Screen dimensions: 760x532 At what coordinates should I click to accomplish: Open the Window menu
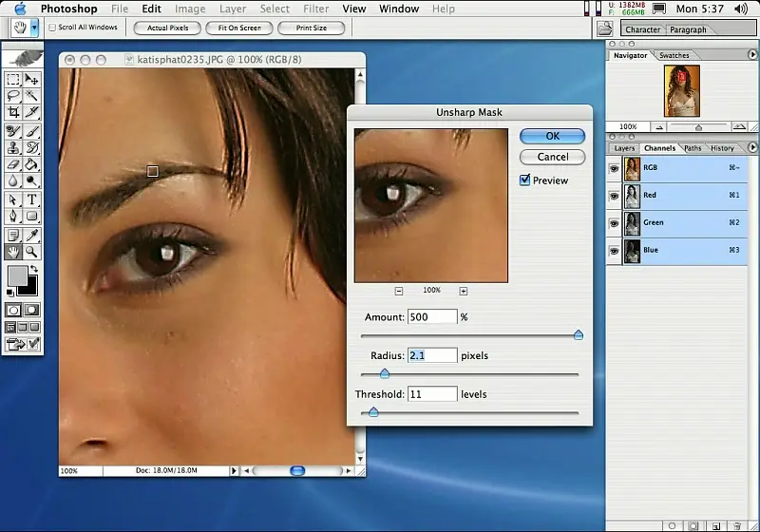coord(399,9)
